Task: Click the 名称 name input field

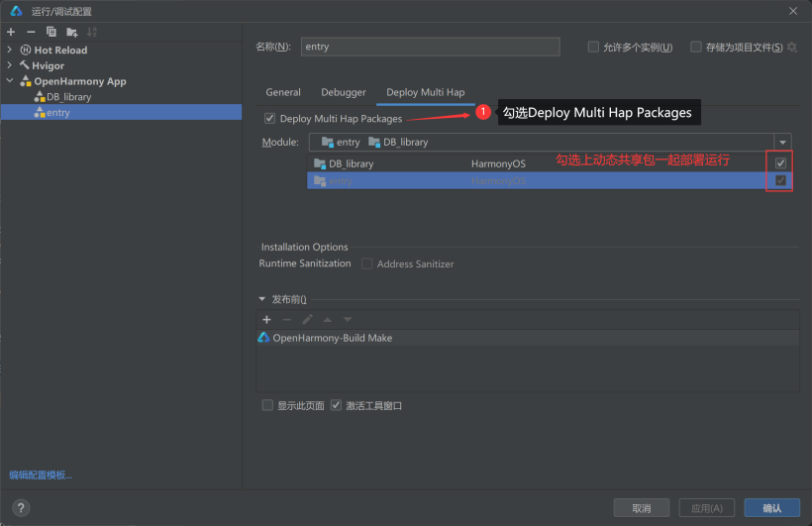Action: tap(429, 47)
